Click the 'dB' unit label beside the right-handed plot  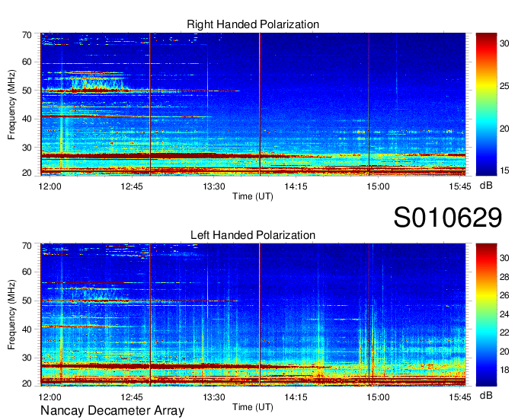click(486, 186)
